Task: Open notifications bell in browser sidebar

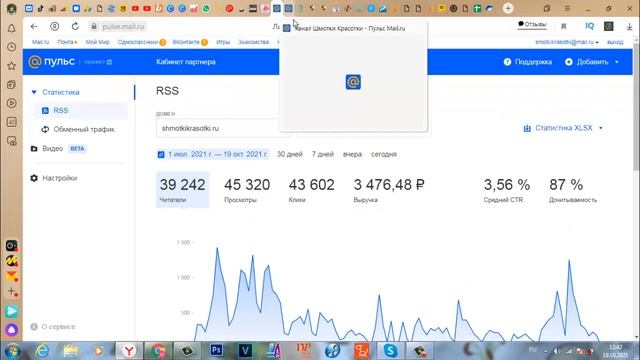Action: [x=11, y=28]
